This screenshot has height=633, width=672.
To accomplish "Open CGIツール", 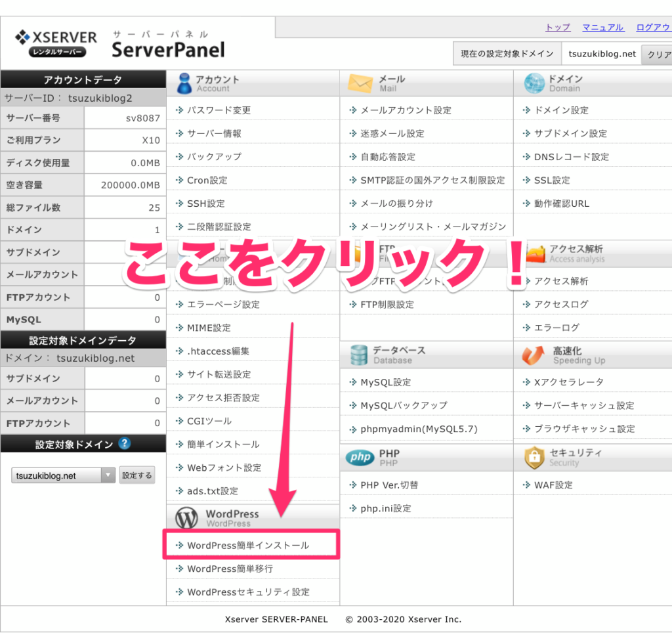I will [x=209, y=421].
